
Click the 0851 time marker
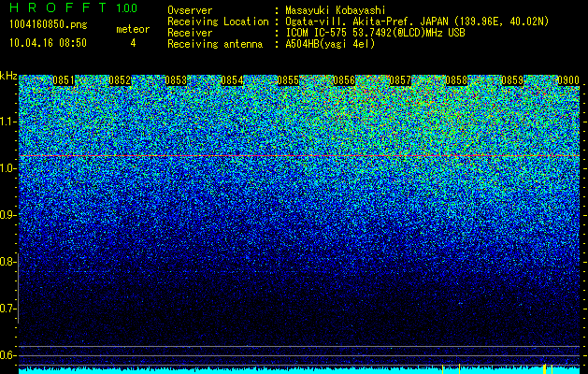coord(64,80)
